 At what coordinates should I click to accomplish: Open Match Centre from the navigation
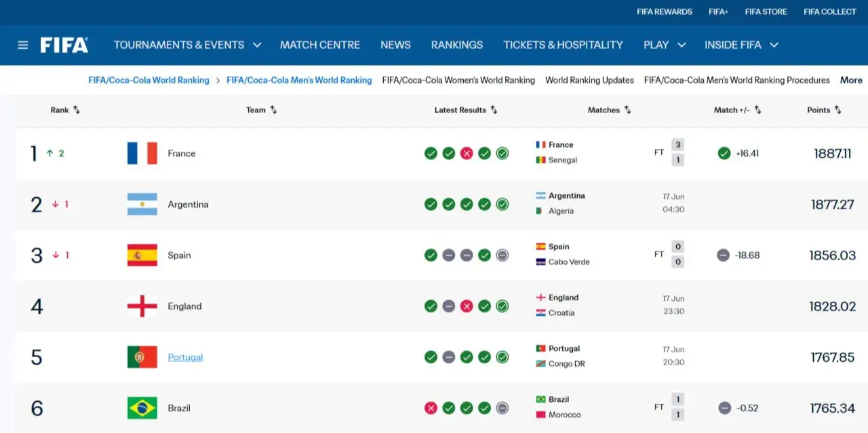[320, 45]
